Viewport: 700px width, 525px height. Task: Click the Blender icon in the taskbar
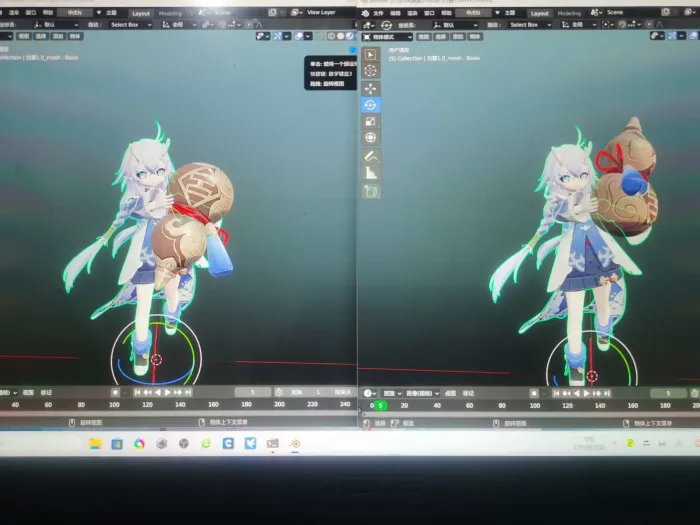point(295,443)
